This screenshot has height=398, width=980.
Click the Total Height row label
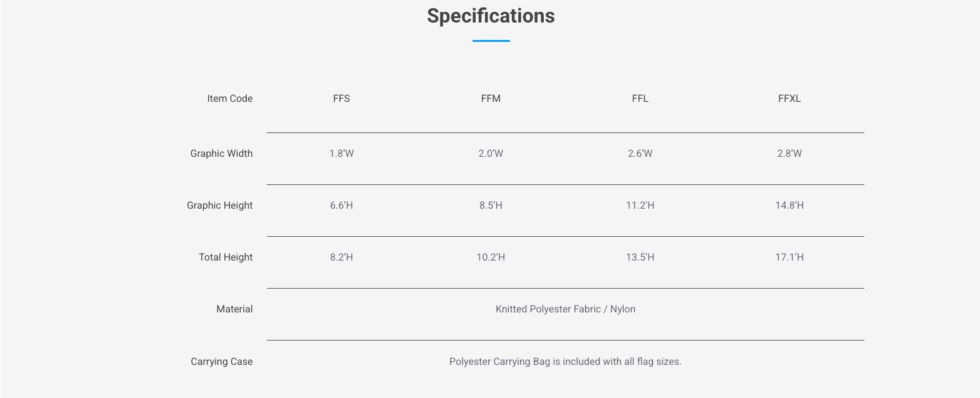coord(226,257)
